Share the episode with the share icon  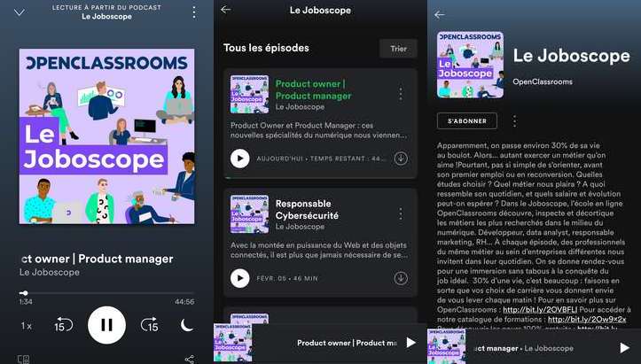click(189, 359)
